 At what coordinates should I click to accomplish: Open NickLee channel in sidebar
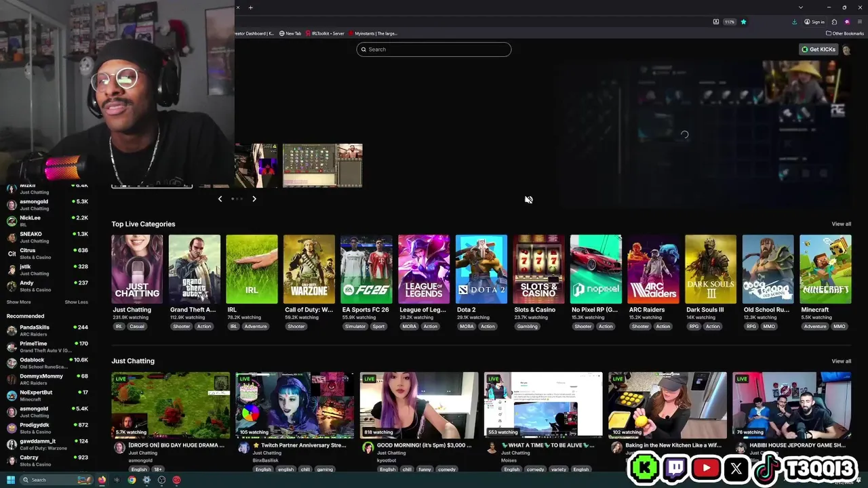47,221
